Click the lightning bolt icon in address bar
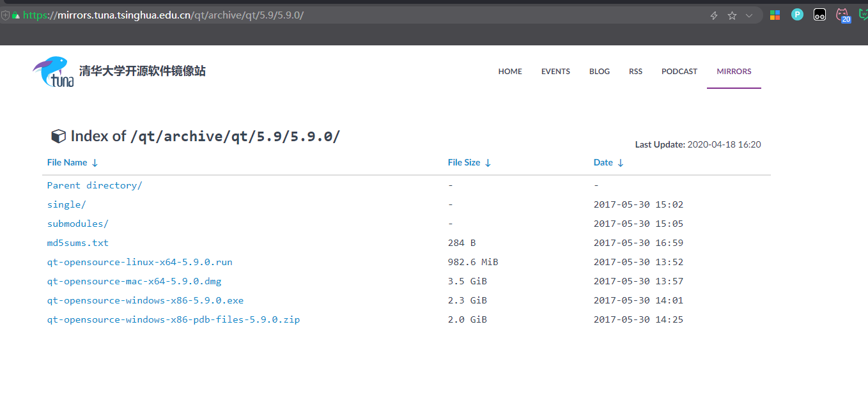 714,15
